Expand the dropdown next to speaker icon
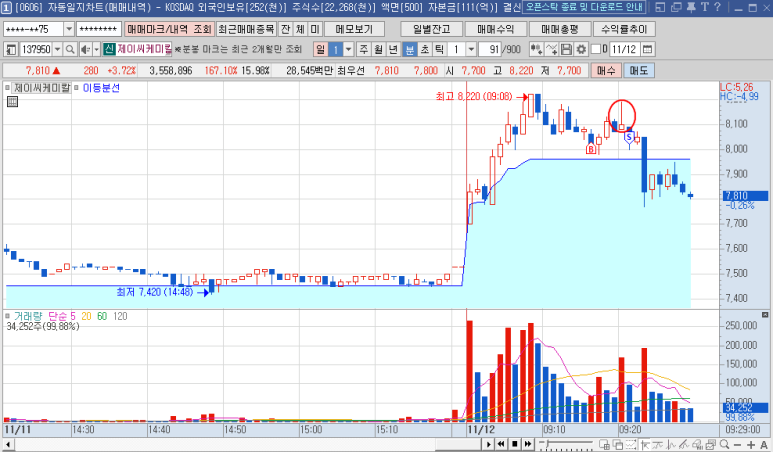The height and width of the screenshot is (452, 773). point(97,49)
